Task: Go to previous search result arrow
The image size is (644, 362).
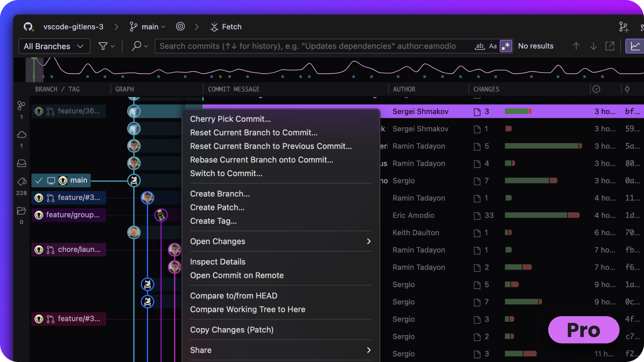Action: [576, 46]
